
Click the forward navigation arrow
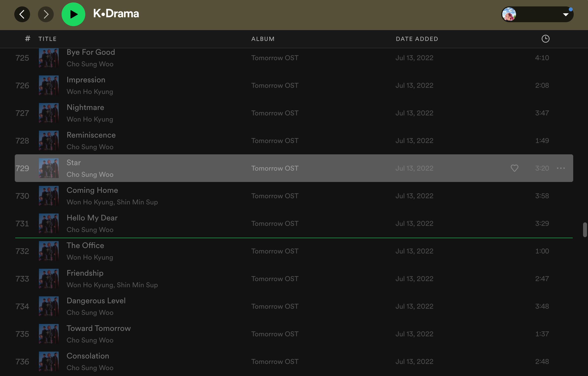point(46,14)
